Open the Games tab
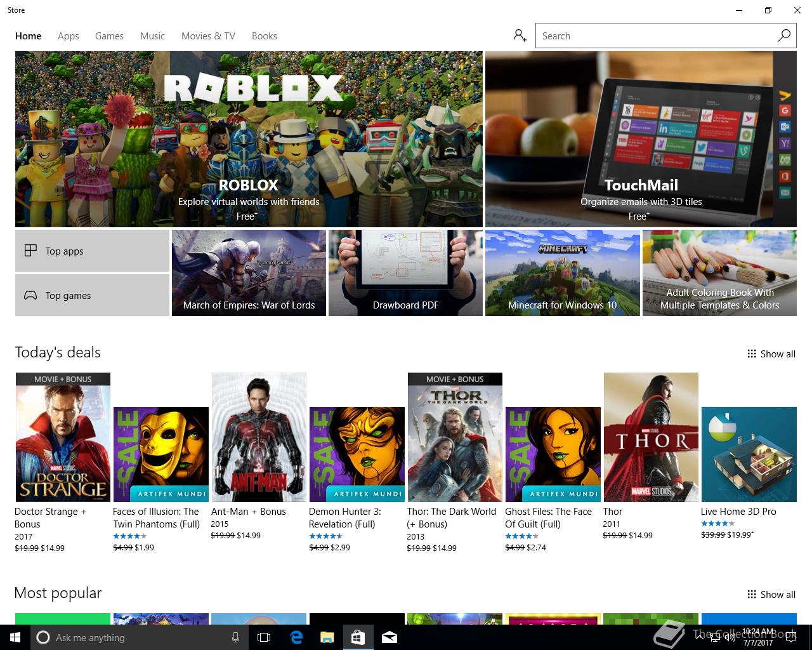This screenshot has width=812, height=650. click(x=109, y=36)
